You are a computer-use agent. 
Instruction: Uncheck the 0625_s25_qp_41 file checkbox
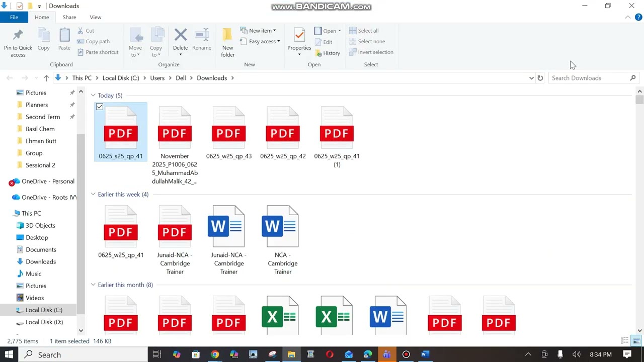pyautogui.click(x=100, y=107)
